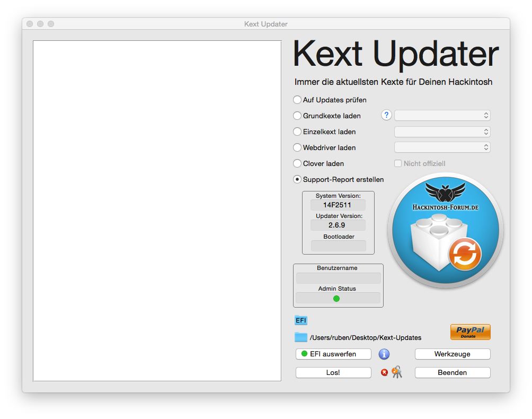Click the large white output log area
Screen dimensions: 532x419
(157, 211)
